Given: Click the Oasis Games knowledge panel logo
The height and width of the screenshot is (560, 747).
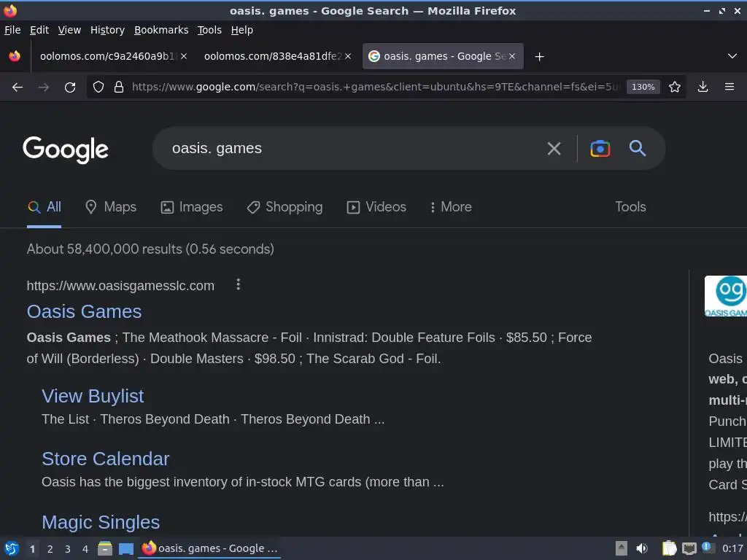Looking at the screenshot, I should pos(726,296).
